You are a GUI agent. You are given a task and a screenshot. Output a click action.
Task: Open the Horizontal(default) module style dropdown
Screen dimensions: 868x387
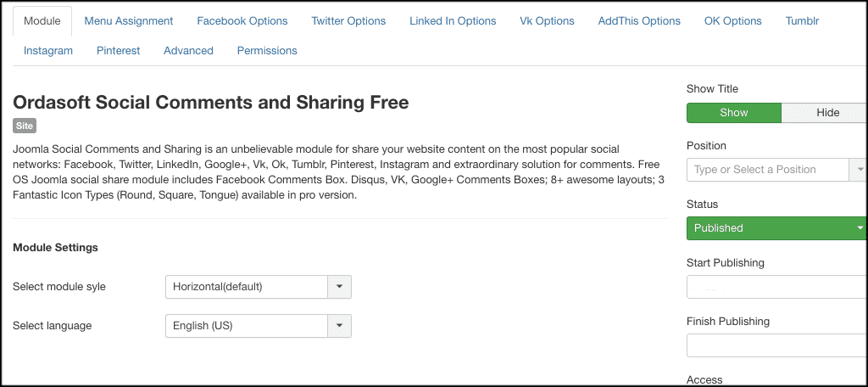[x=258, y=287]
